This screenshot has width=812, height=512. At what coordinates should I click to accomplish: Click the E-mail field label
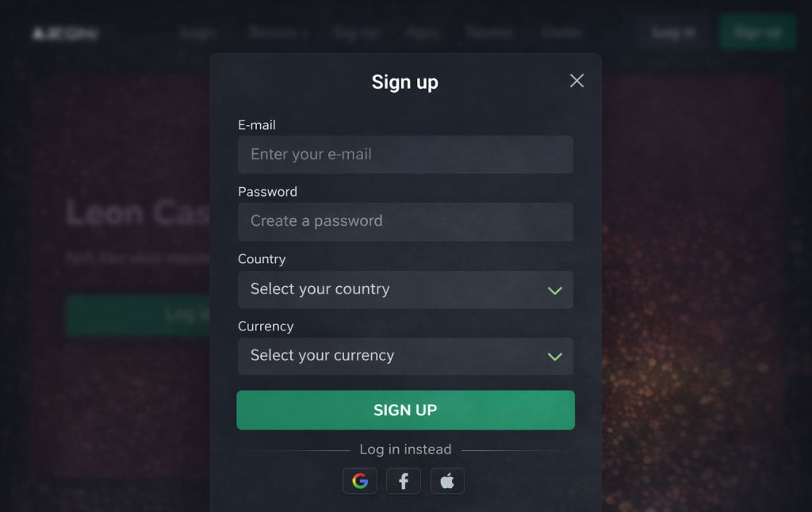[257, 125]
